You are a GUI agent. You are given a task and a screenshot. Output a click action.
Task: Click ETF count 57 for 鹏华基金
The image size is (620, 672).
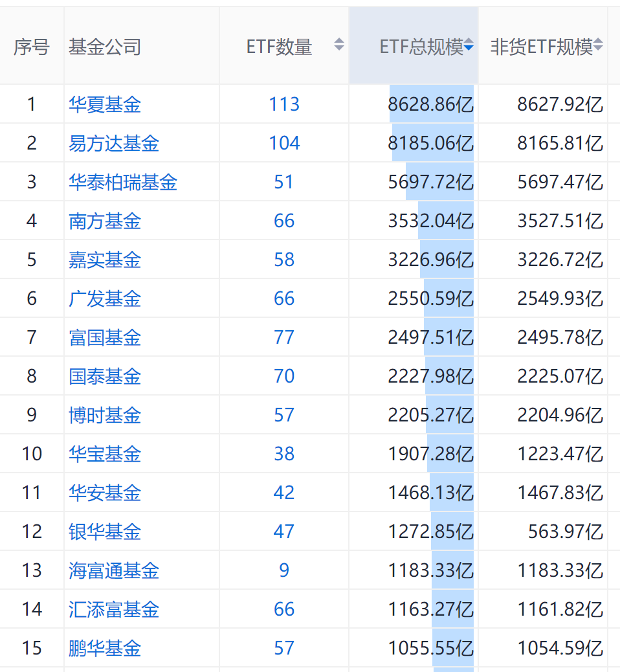click(284, 649)
